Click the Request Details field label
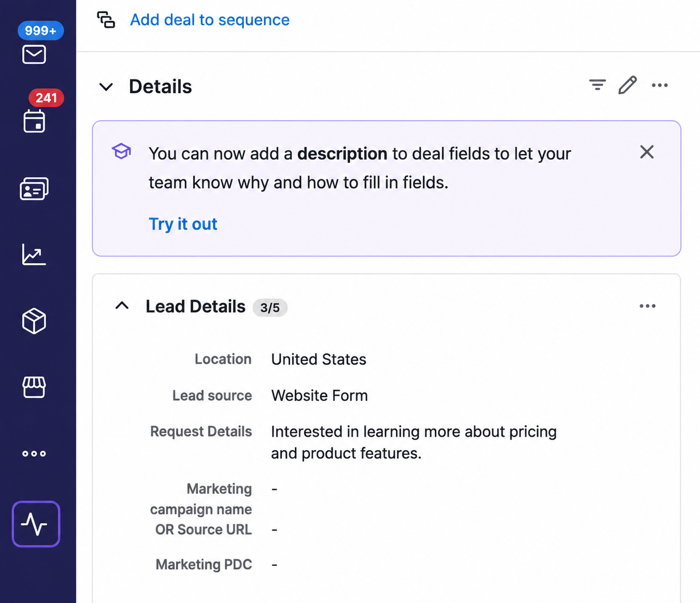Screen dimensions: 700x603 click(201, 432)
